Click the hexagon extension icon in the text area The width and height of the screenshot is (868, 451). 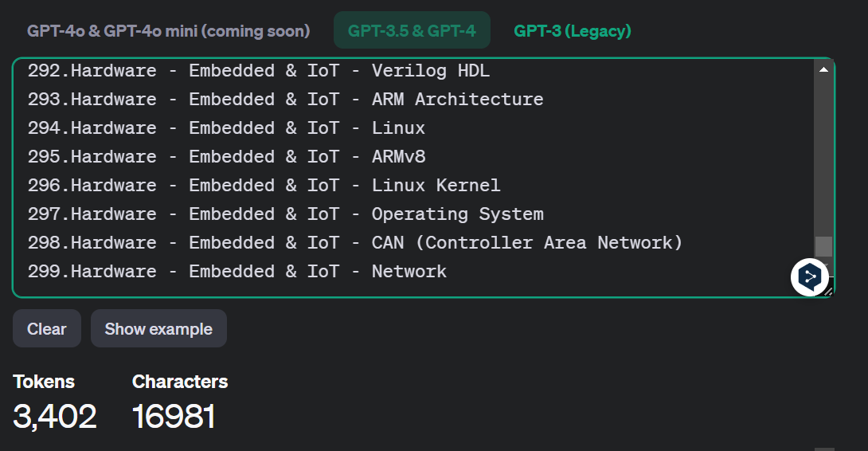[810, 277]
